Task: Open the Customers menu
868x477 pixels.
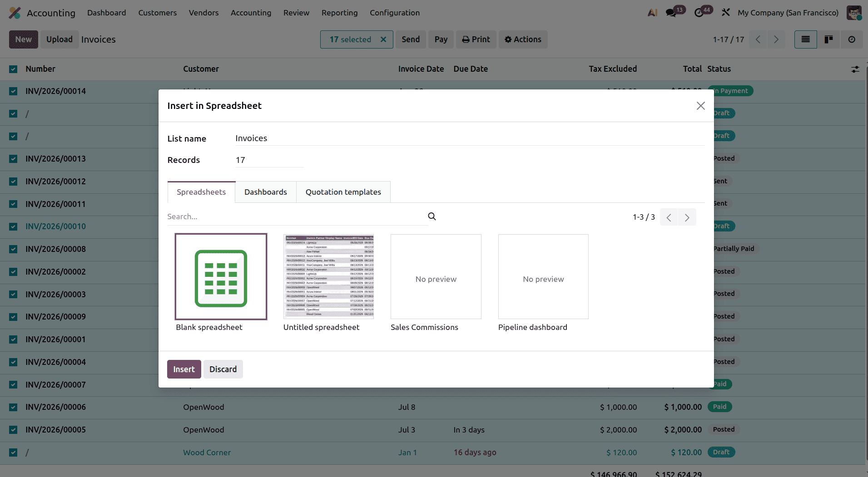Action: pyautogui.click(x=158, y=13)
